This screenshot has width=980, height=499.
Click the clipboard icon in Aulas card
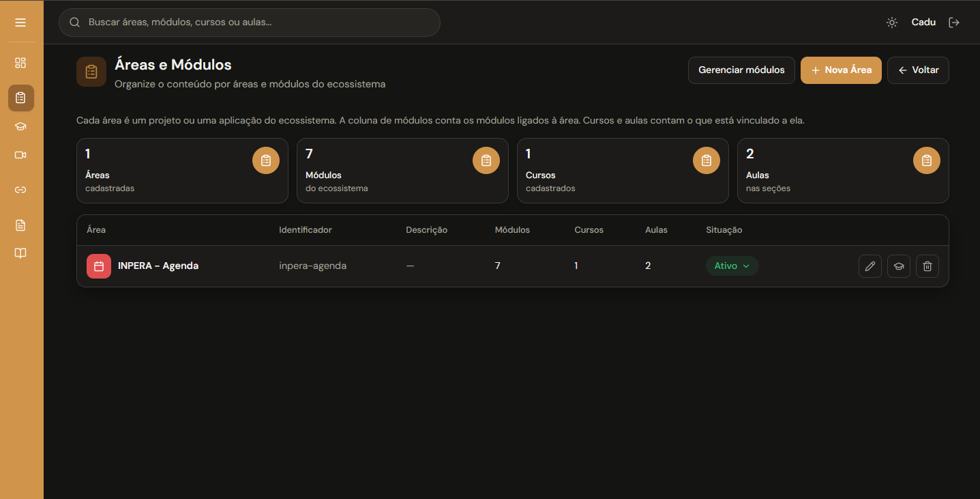pos(927,160)
